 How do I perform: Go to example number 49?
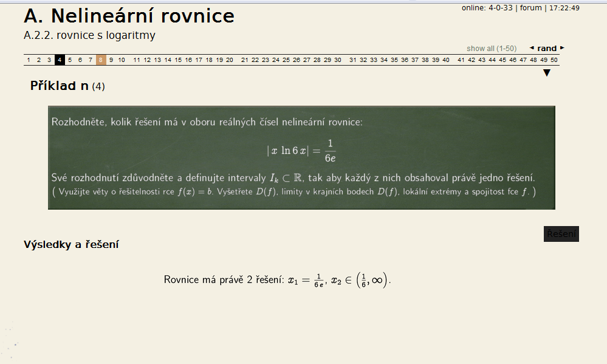tap(544, 60)
